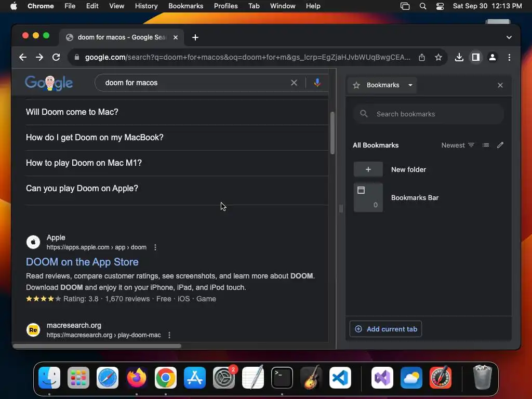Open the Tab menu
This screenshot has height=399, width=532.
[x=254, y=6]
